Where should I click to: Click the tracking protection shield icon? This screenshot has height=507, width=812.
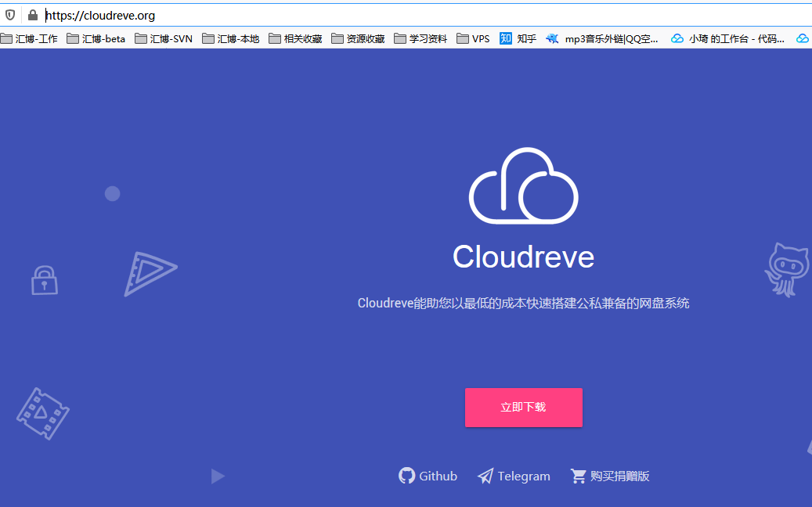pos(10,15)
